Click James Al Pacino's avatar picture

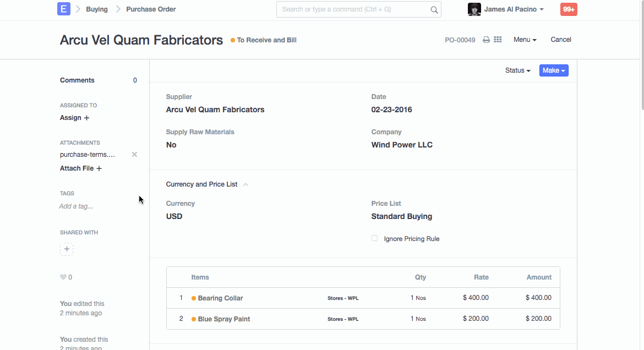tap(474, 9)
